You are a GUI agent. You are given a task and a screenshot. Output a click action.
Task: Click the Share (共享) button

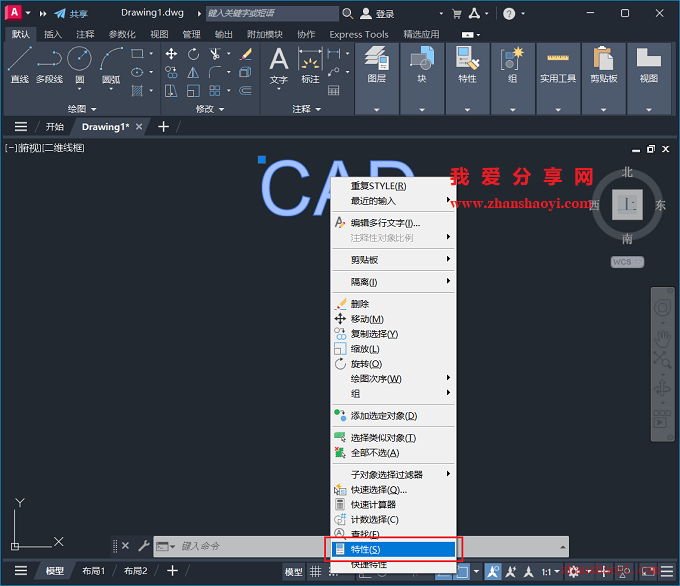[x=71, y=13]
